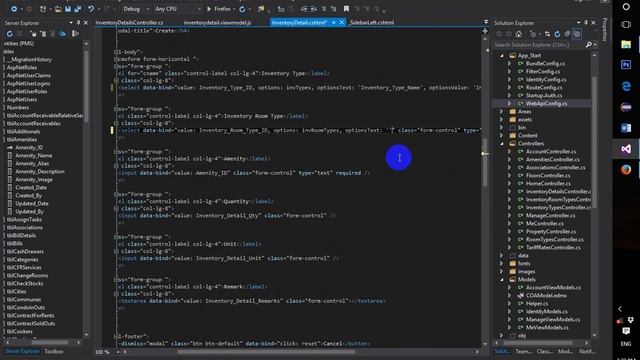Click the Eclipse icon in taskbar
640x360 pixels.
(x=626, y=107)
